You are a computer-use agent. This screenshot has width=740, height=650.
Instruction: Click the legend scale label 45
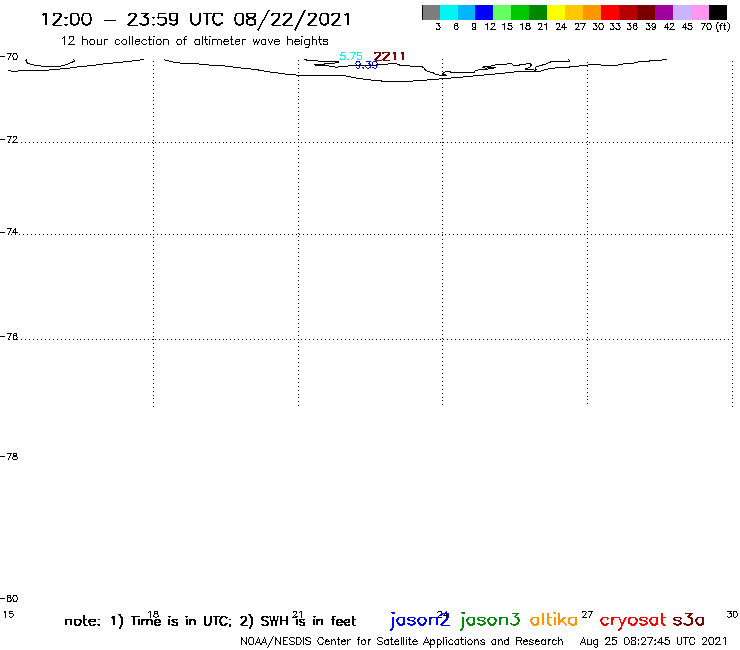click(687, 27)
